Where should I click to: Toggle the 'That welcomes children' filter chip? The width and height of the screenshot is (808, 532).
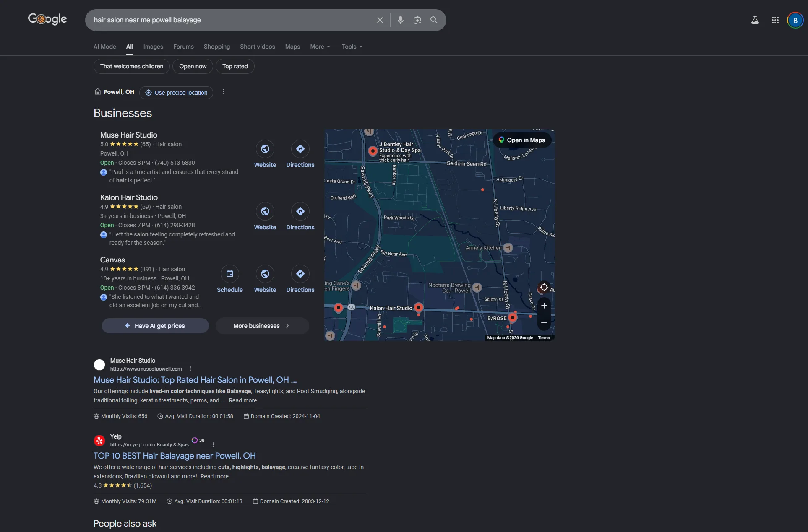[x=132, y=66]
